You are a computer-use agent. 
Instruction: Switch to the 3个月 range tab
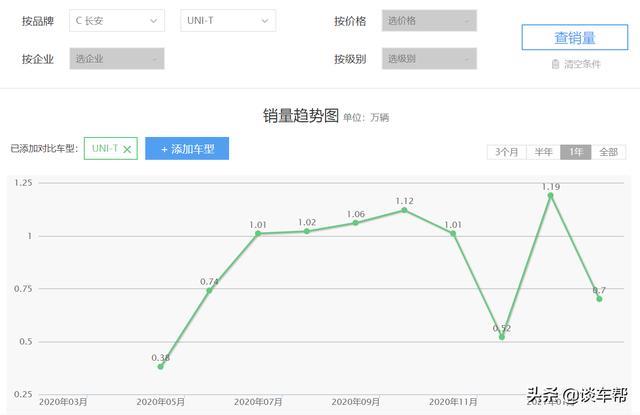507,152
